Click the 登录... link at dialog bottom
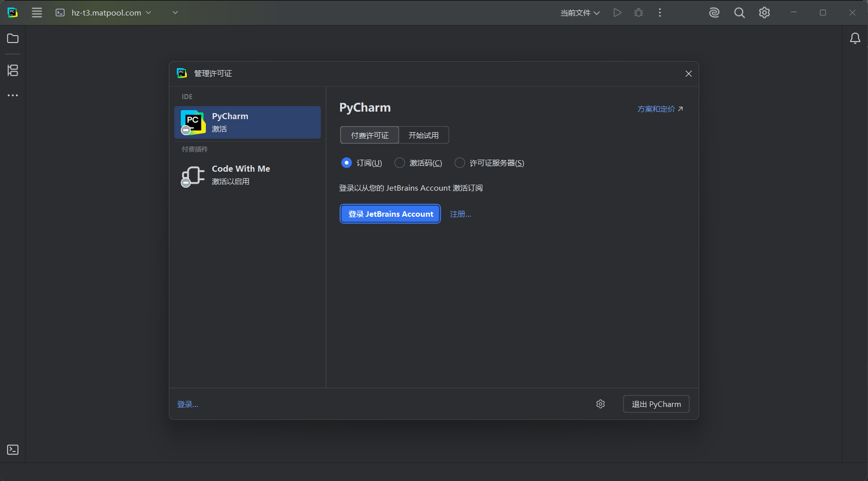Image resolution: width=868 pixels, height=481 pixels. tap(187, 404)
